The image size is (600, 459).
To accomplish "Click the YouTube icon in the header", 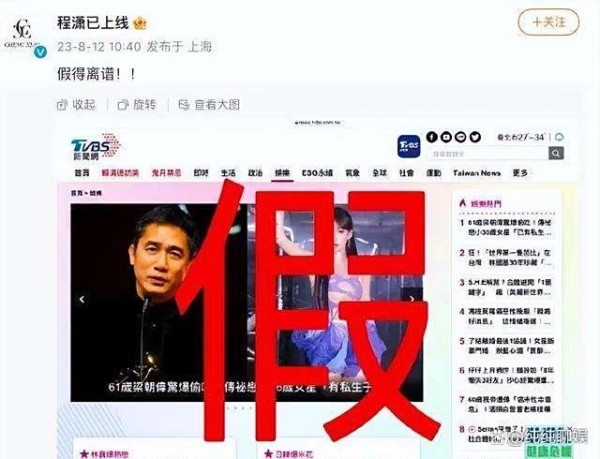I will coord(446,137).
